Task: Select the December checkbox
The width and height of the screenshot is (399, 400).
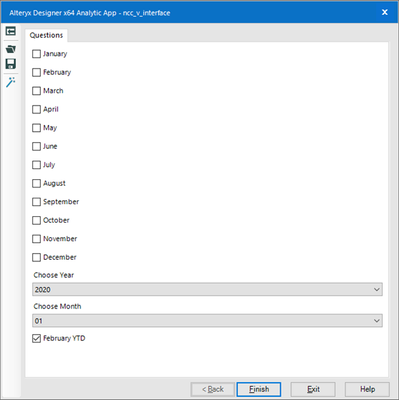Action: tap(36, 257)
